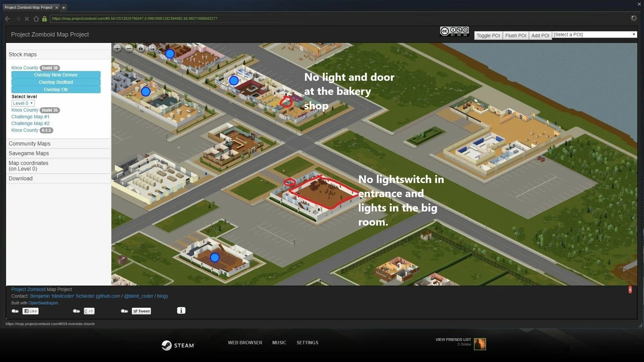Screen dimensions: 644x362
Task: Expand Community Maps section
Action: point(29,143)
